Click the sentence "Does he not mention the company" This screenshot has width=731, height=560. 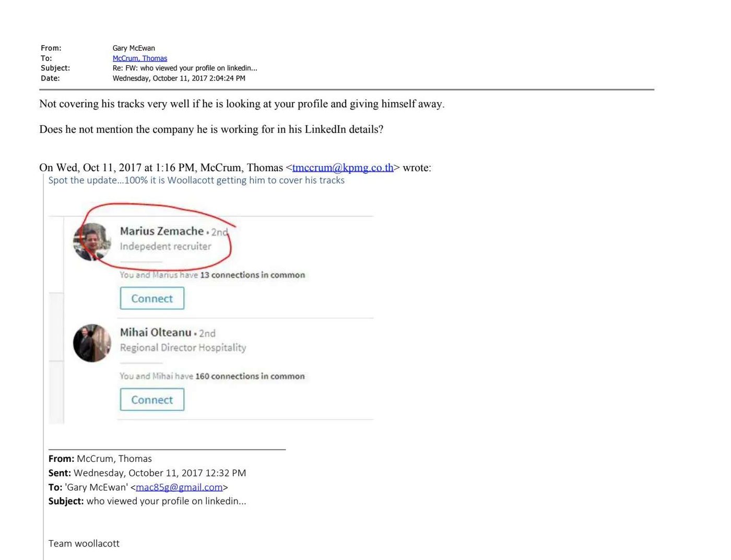click(x=211, y=130)
